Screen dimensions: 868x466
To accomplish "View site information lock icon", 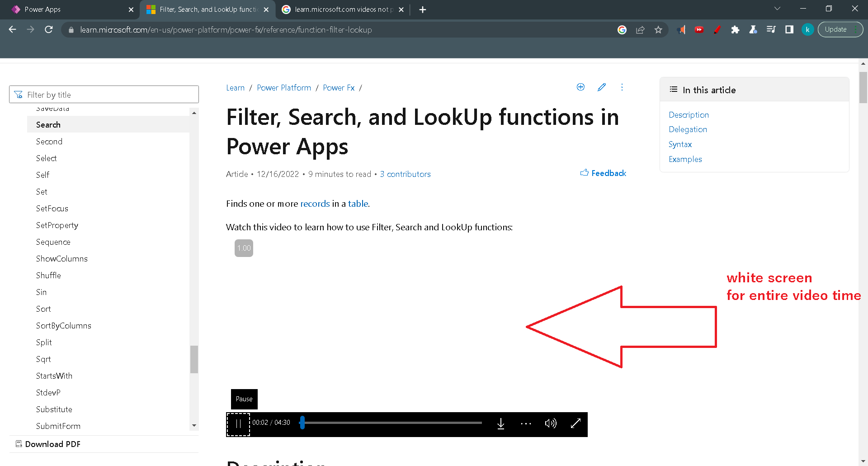I will coord(71,30).
